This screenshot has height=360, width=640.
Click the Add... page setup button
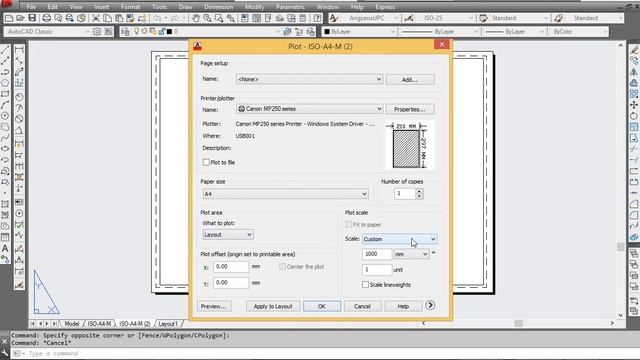pos(410,80)
